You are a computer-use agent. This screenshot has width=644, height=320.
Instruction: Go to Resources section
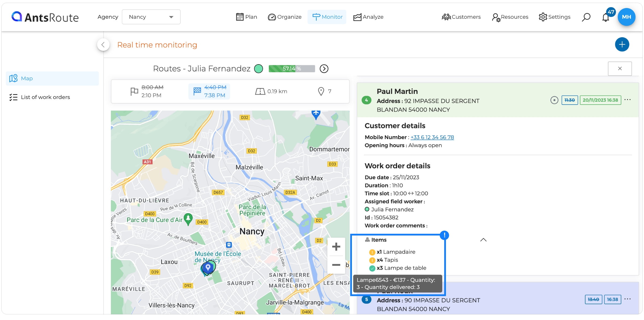coord(510,17)
